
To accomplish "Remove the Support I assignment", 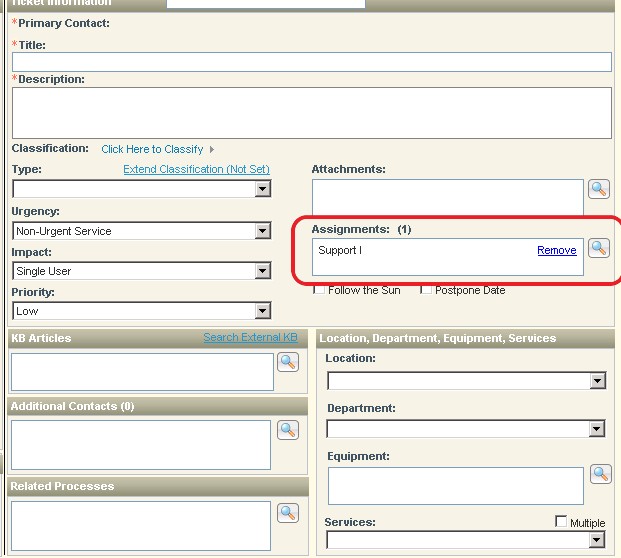I will pyautogui.click(x=556, y=250).
